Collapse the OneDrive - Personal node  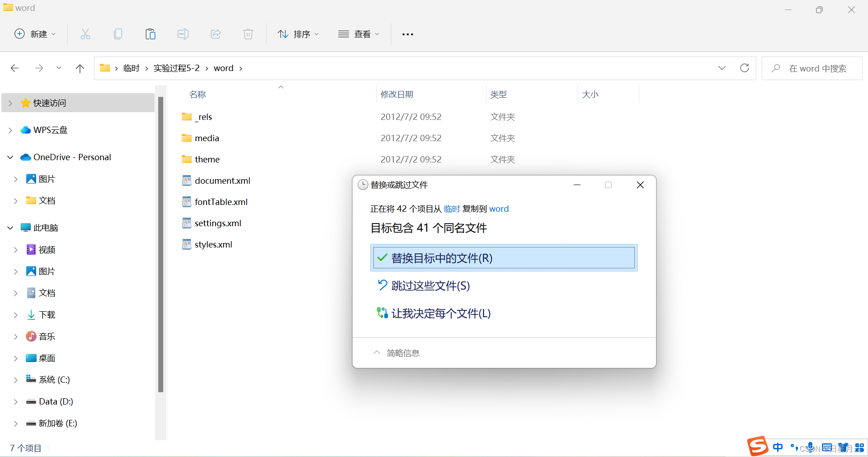click(10, 157)
